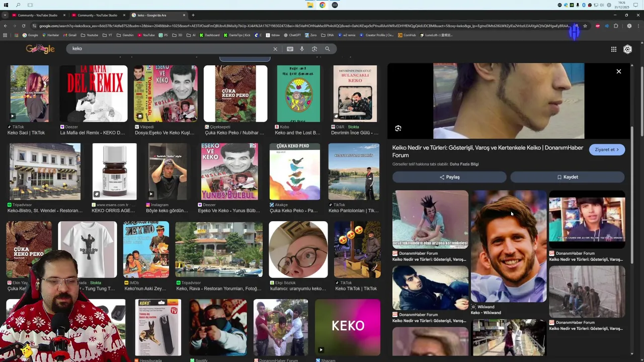Click the Paylaş share button
This screenshot has height=362, width=644.
point(449,177)
